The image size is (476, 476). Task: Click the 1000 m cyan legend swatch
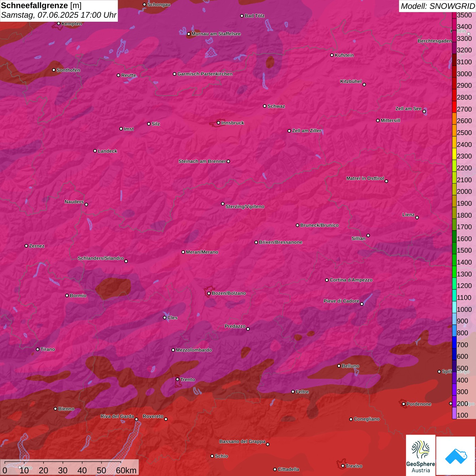454,307
